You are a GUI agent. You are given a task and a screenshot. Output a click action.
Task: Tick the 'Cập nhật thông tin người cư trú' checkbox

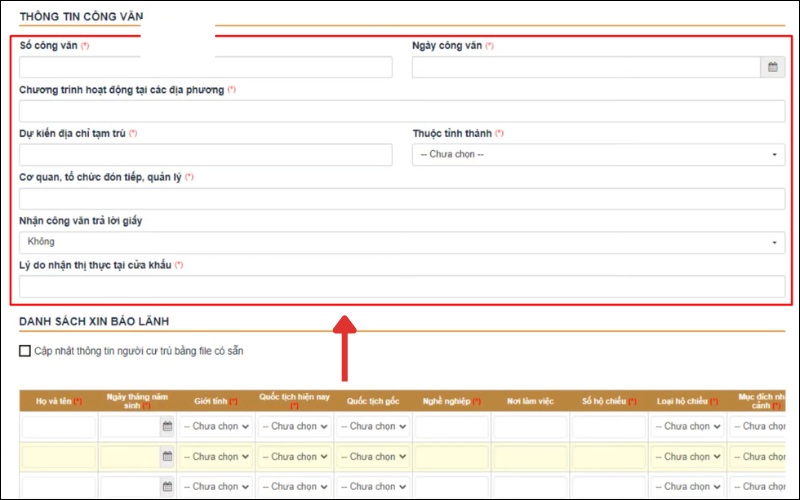pyautogui.click(x=25, y=351)
